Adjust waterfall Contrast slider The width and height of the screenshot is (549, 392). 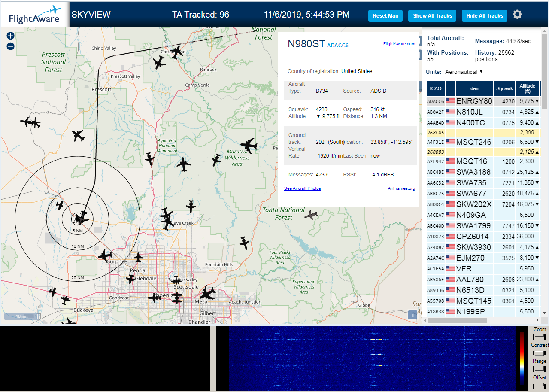(539, 353)
